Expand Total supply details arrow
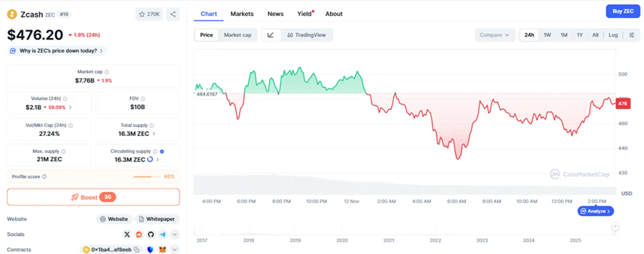Viewport: 644px width, 254px height. pos(154,134)
